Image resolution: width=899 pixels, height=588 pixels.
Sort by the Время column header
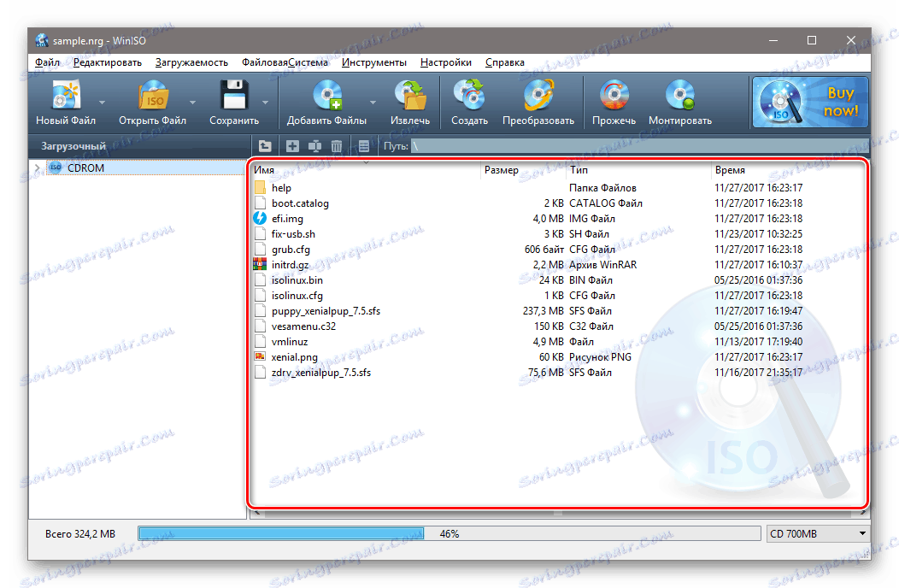click(x=788, y=170)
